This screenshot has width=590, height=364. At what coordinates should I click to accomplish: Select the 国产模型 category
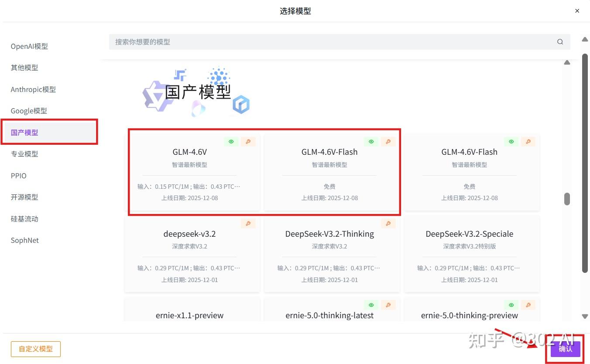(24, 132)
